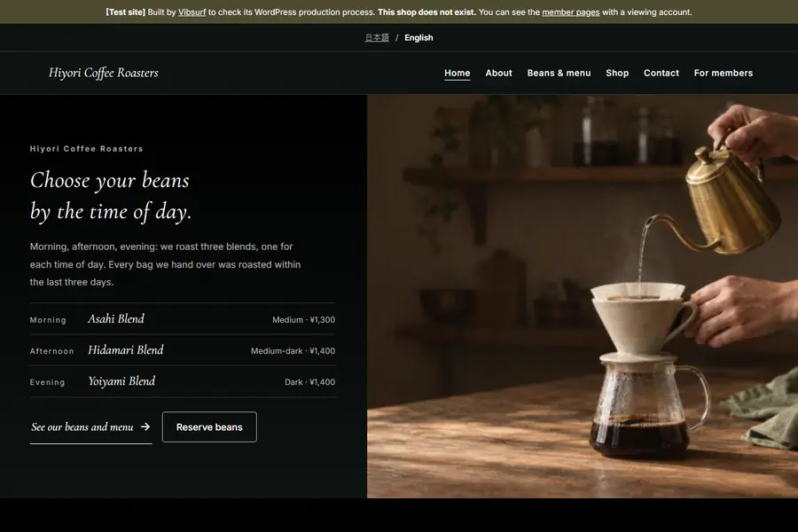This screenshot has height=532, width=798.
Task: Click the Asahi Blend name
Action: click(116, 318)
